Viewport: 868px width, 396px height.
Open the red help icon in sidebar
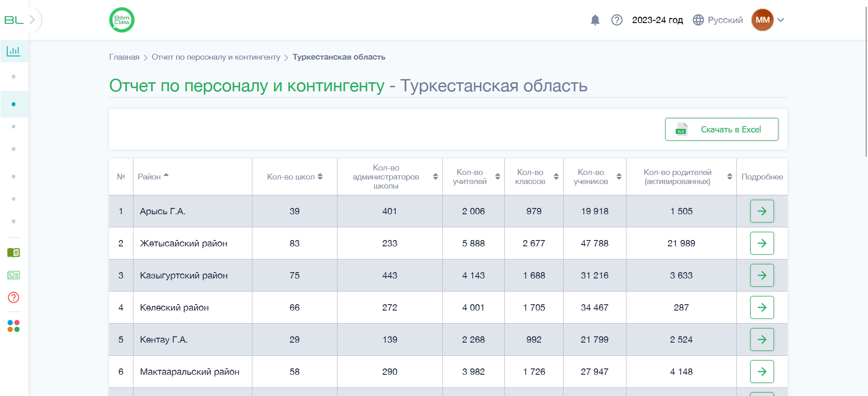coord(14,297)
